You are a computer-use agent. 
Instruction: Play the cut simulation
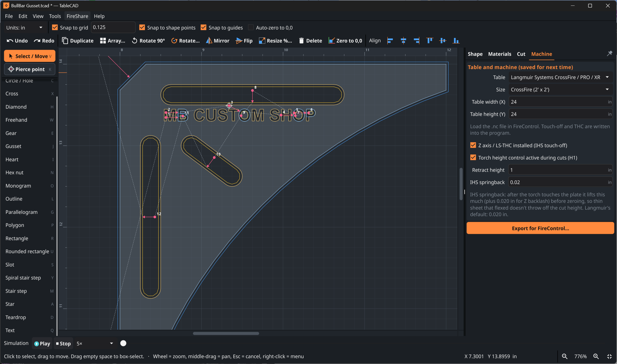[x=42, y=343]
